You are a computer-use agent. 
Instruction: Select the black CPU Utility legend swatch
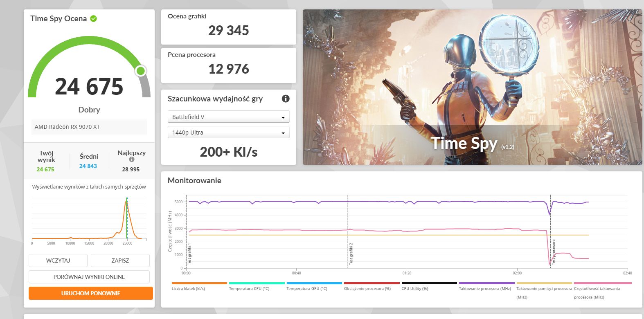[429, 283]
